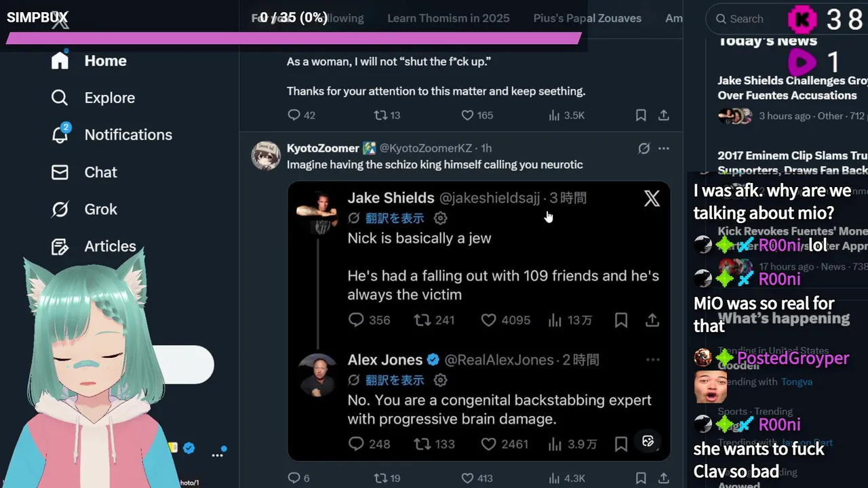Open more options on KyotoZoomer's post

(664, 148)
